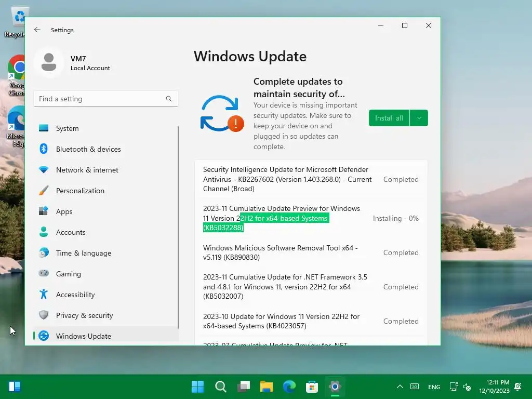The image size is (532, 399).
Task: Click the 2023-10 Update KB4023057 entry
Action: (x=311, y=321)
